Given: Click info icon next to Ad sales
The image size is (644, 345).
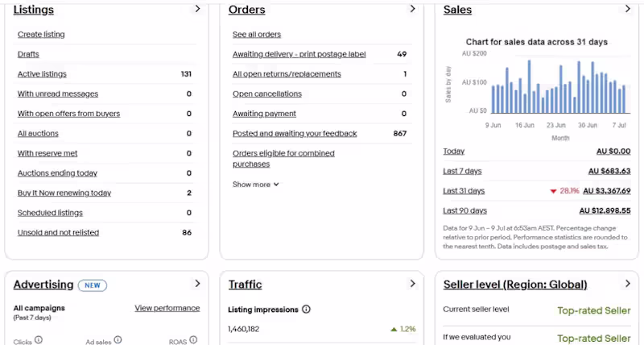Looking at the screenshot, I should (x=118, y=339).
